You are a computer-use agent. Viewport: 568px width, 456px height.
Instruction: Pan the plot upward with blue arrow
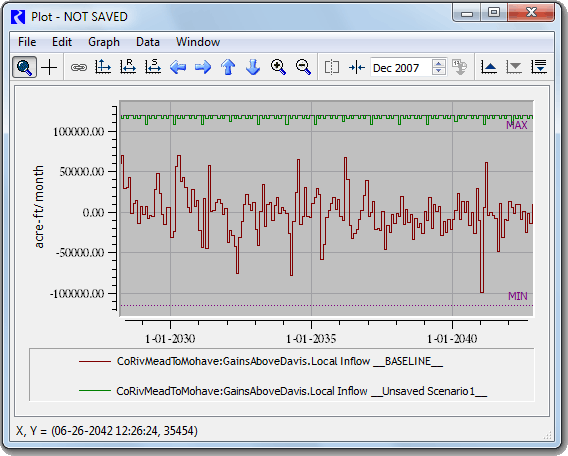228,67
